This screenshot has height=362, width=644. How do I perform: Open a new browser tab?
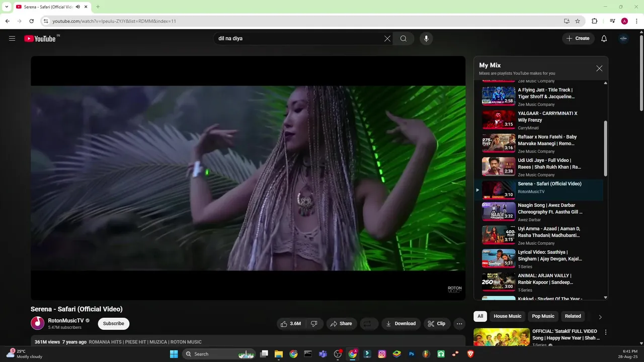point(98,7)
